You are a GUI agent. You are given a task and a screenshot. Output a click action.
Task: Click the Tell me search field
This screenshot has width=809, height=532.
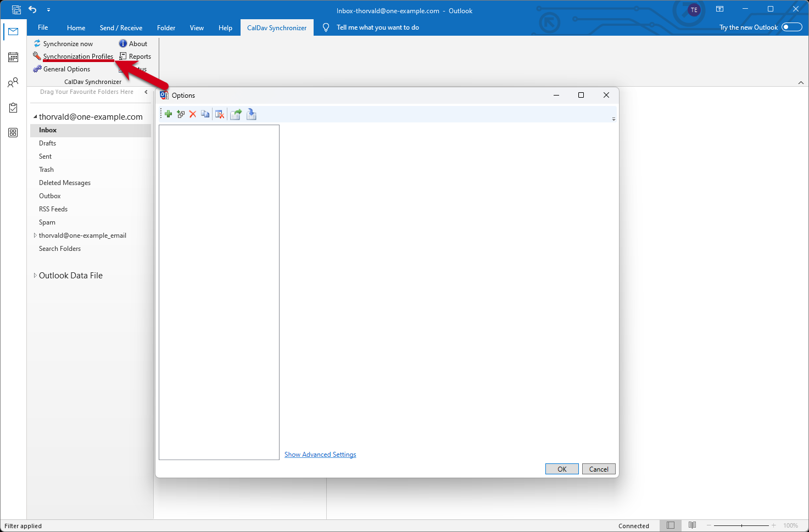pos(377,27)
